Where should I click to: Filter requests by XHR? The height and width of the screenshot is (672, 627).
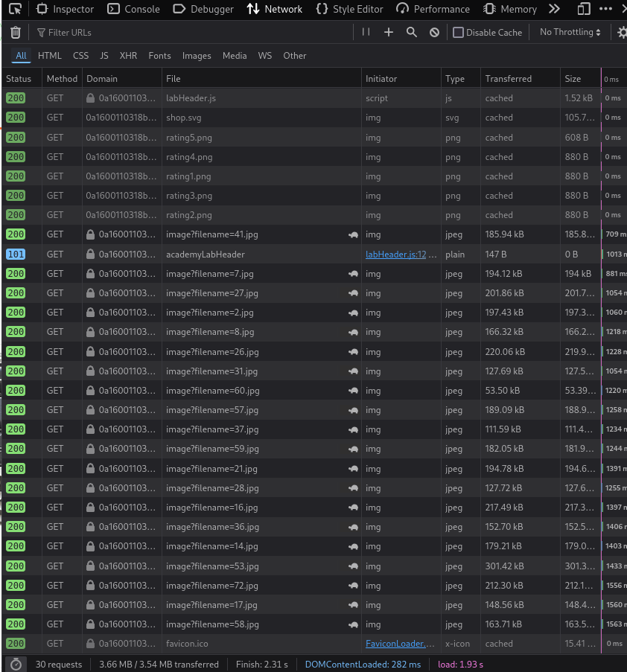(128, 56)
